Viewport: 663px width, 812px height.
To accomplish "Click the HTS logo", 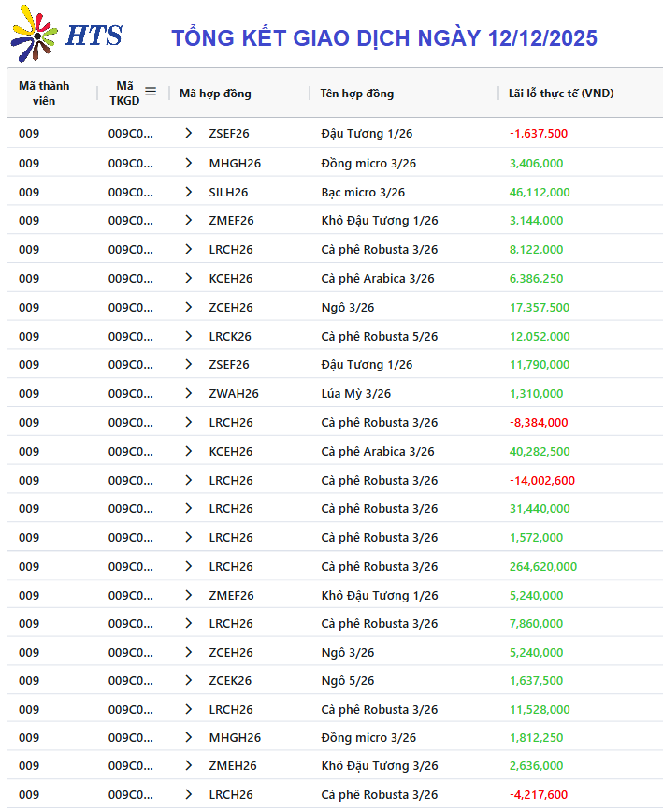I will click(65, 35).
